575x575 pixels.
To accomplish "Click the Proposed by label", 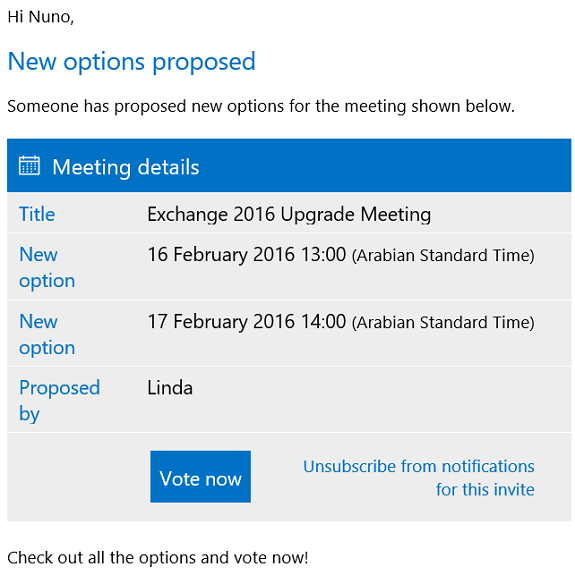I will coord(59,401).
